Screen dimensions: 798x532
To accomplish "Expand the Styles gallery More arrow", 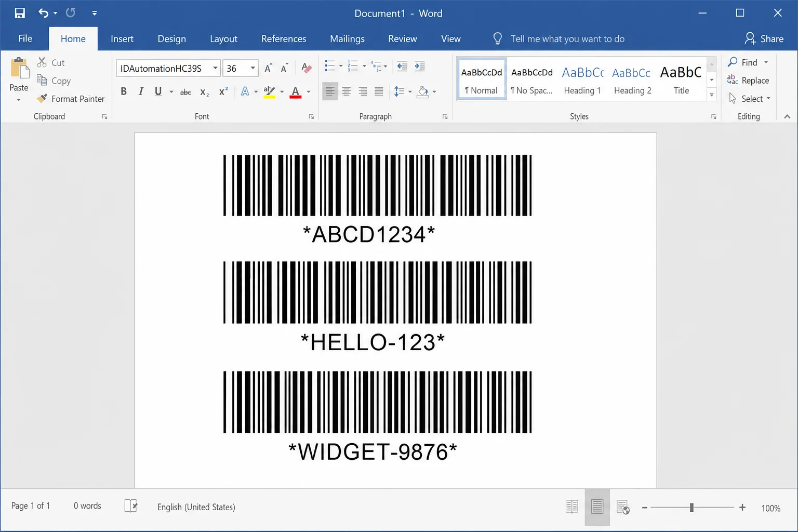I will pos(712,95).
